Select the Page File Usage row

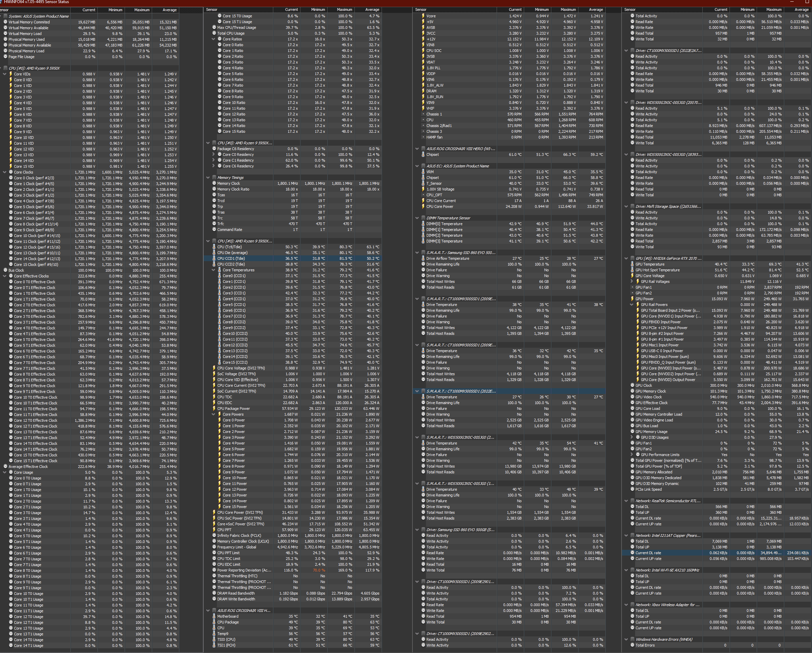pos(89,57)
